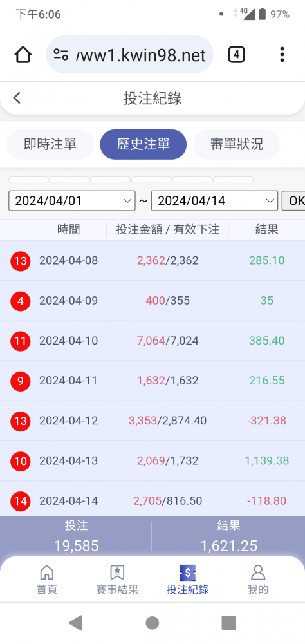Click the OK button beside dates
Image resolution: width=305 pixels, height=644 pixels.
point(293,201)
